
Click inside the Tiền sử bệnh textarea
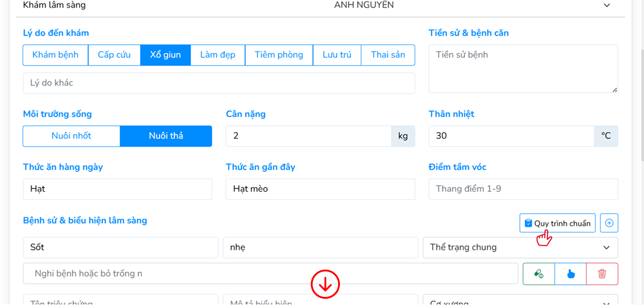[x=523, y=67]
